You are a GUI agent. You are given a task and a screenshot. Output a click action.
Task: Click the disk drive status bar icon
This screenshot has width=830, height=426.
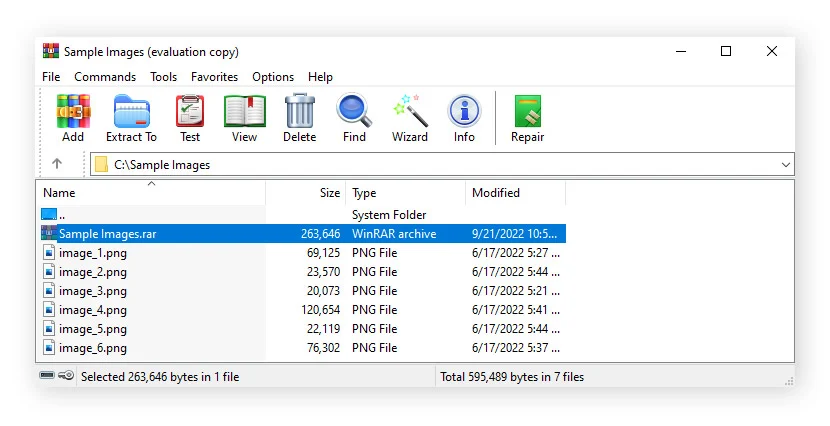[x=47, y=376]
